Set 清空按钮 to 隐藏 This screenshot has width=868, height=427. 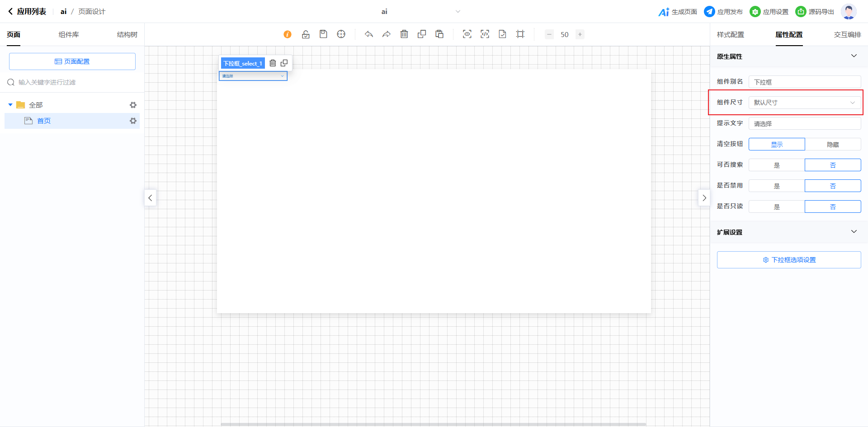point(832,145)
